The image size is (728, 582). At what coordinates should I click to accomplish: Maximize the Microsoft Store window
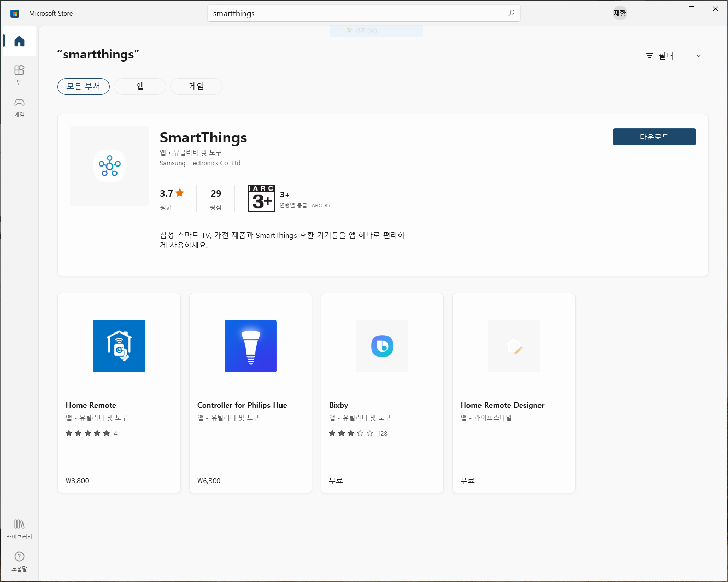click(691, 9)
